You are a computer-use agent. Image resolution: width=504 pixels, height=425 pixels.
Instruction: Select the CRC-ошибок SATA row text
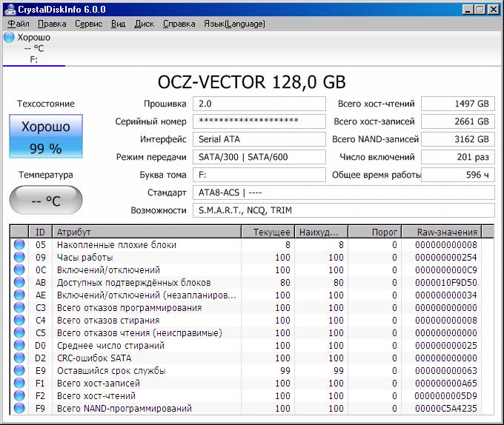[94, 358]
